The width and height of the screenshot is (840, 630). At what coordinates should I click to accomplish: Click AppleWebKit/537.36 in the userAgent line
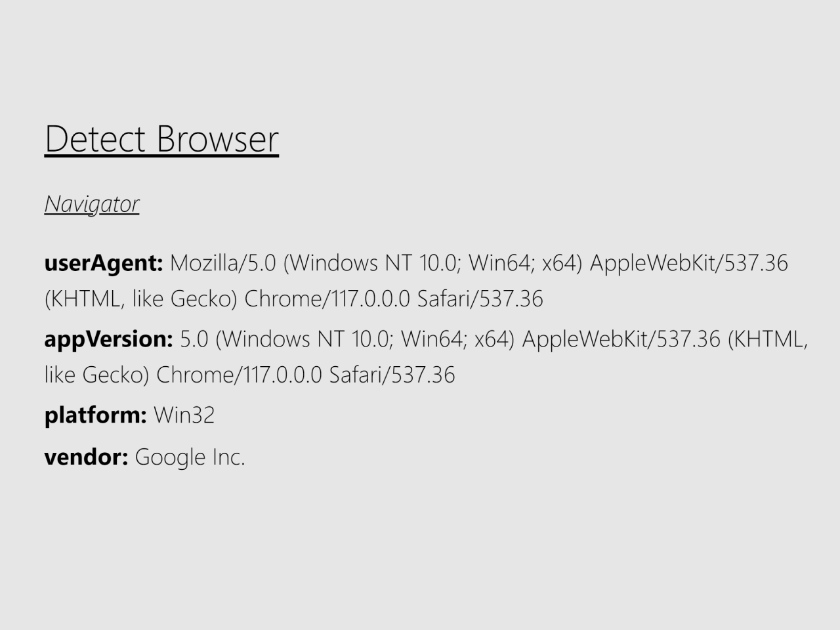pos(688,263)
